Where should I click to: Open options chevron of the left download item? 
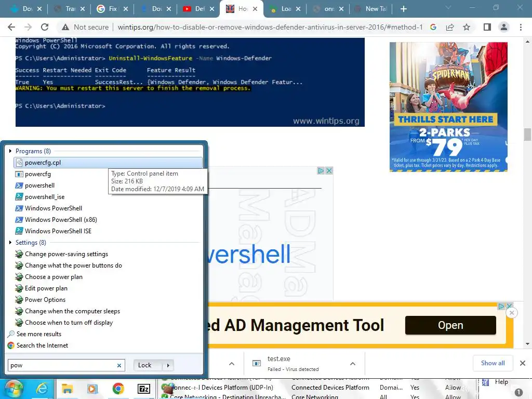(232, 364)
